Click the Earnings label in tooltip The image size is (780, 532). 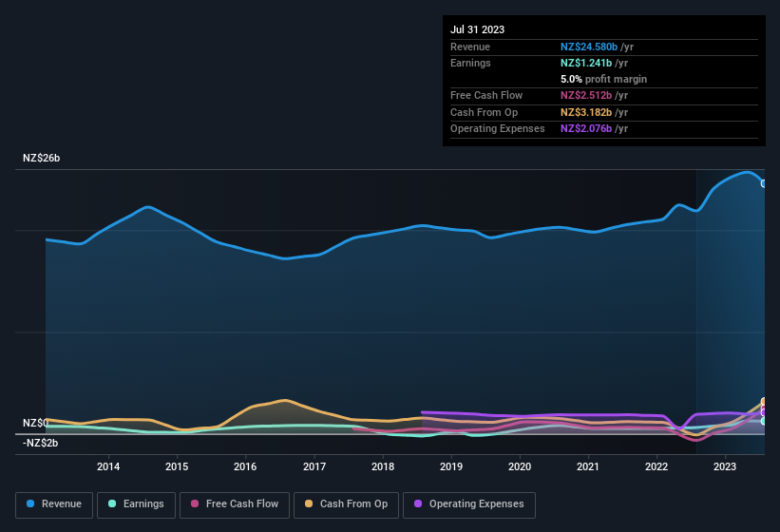[470, 63]
